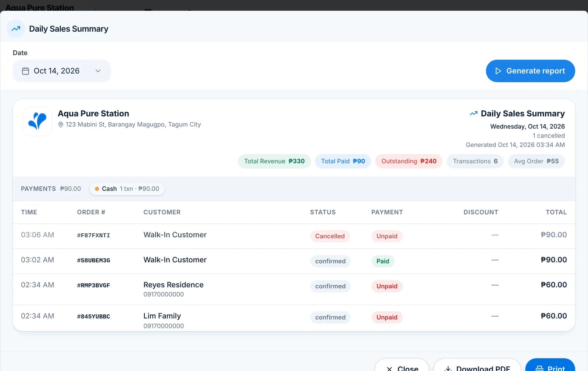Open the Oct 14, 2026 date selector
Viewport: 588px width, 371px height.
[x=62, y=71]
